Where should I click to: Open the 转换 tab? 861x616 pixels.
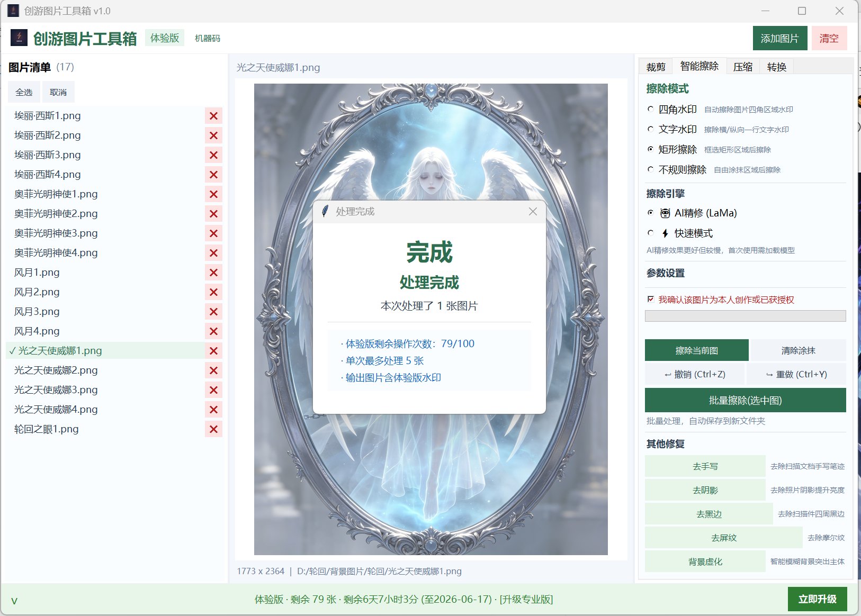[776, 67]
